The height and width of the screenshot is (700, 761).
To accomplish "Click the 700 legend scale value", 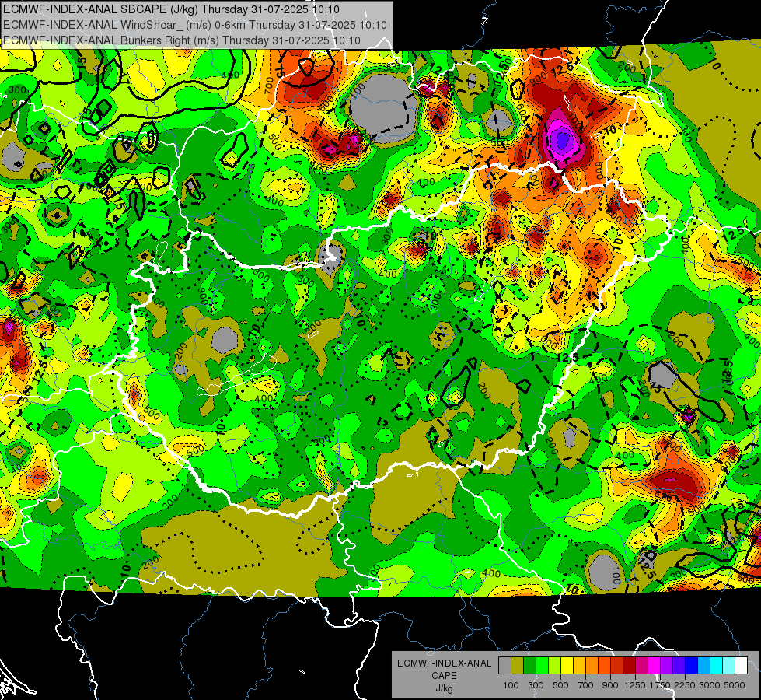I will click(586, 685).
